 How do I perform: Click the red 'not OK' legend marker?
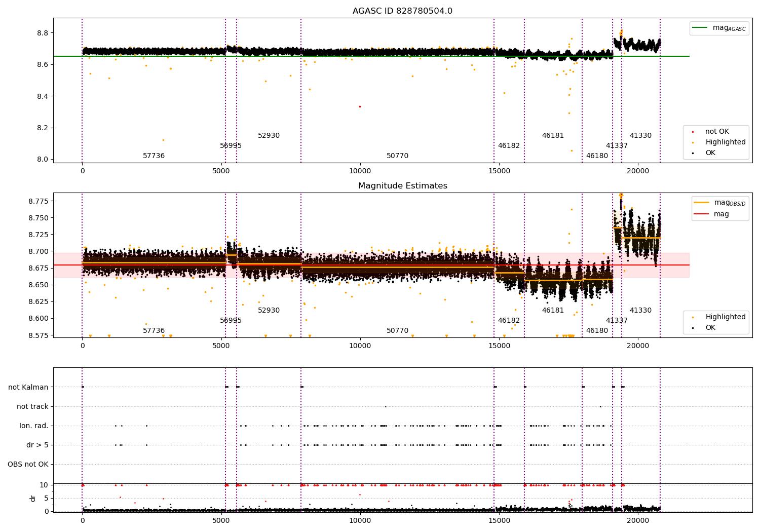[x=693, y=132]
